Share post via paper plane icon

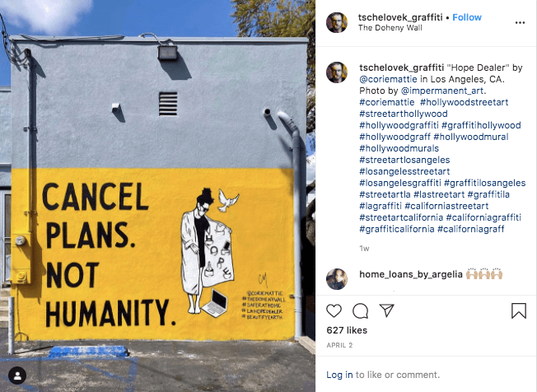point(386,310)
